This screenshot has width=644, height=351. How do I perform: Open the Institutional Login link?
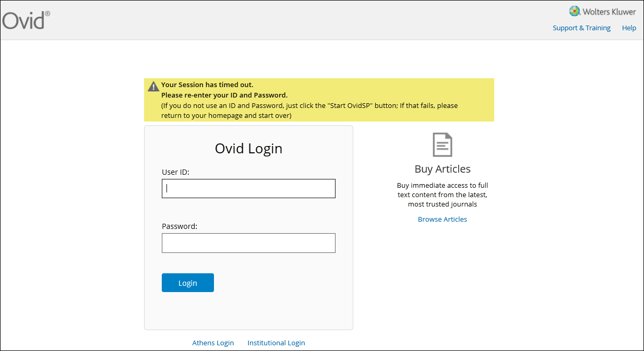pos(276,343)
